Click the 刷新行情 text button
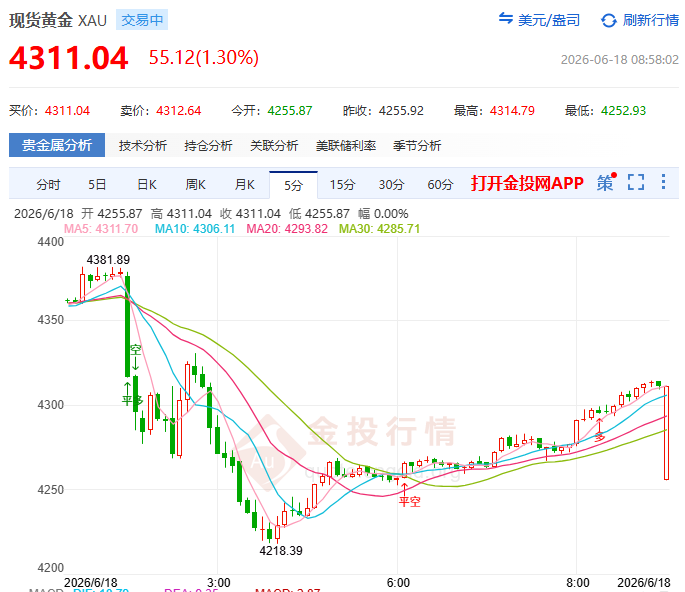685x592 pixels. tap(650, 20)
